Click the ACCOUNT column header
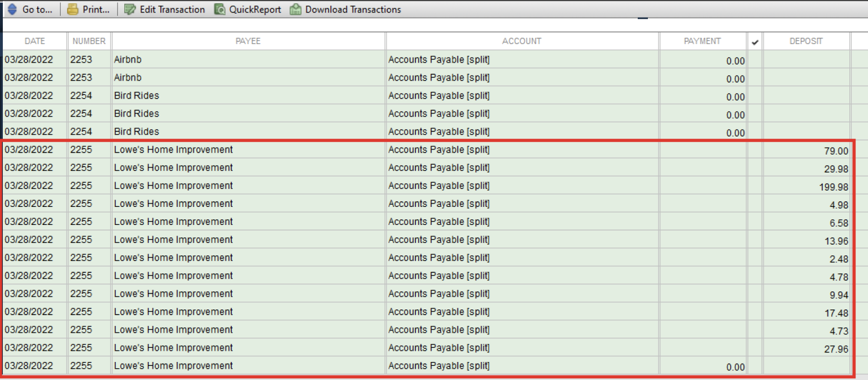 [x=521, y=41]
